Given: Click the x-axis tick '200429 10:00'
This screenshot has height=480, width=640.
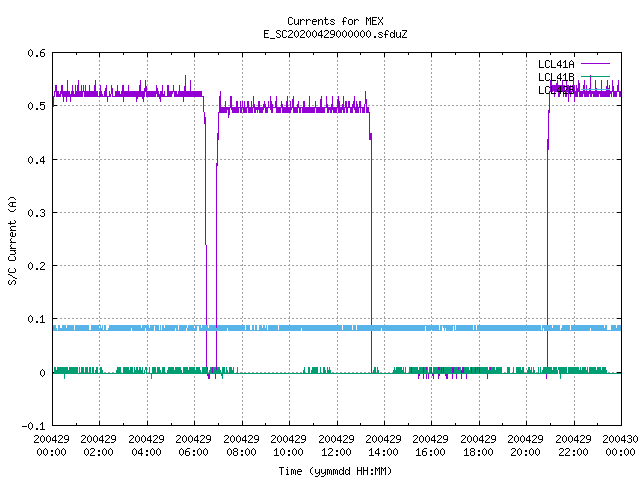Looking at the screenshot, I should pyautogui.click(x=288, y=445).
